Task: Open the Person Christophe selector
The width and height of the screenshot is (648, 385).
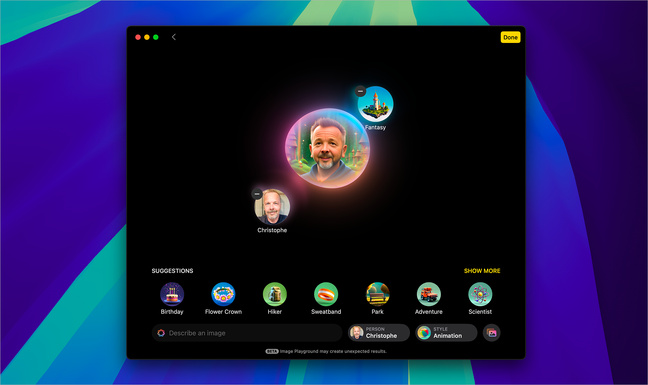Action: point(379,333)
